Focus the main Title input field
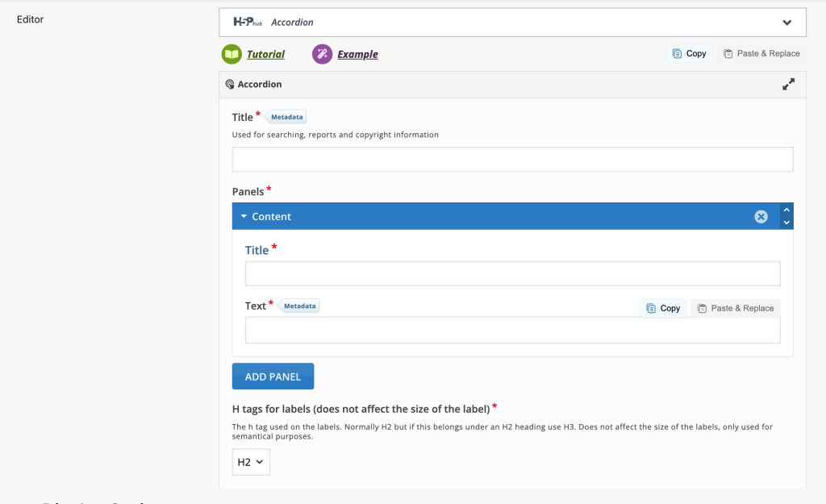Viewport: 826px width, 504px height. coord(512,160)
